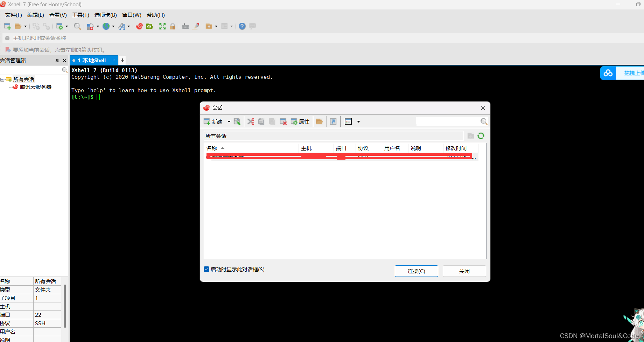Click 属性 properties button in dialog
The width and height of the screenshot is (644, 342).
[300, 121]
